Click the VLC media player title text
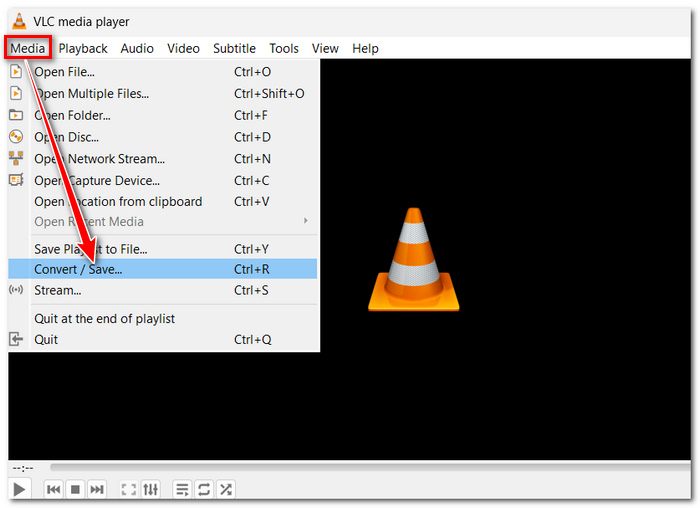The image size is (700, 508). point(81,21)
